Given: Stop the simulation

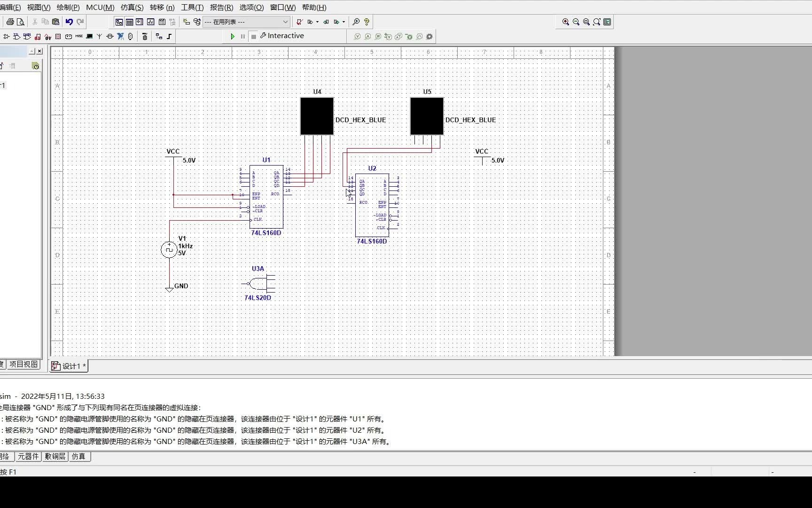Looking at the screenshot, I should (x=253, y=36).
